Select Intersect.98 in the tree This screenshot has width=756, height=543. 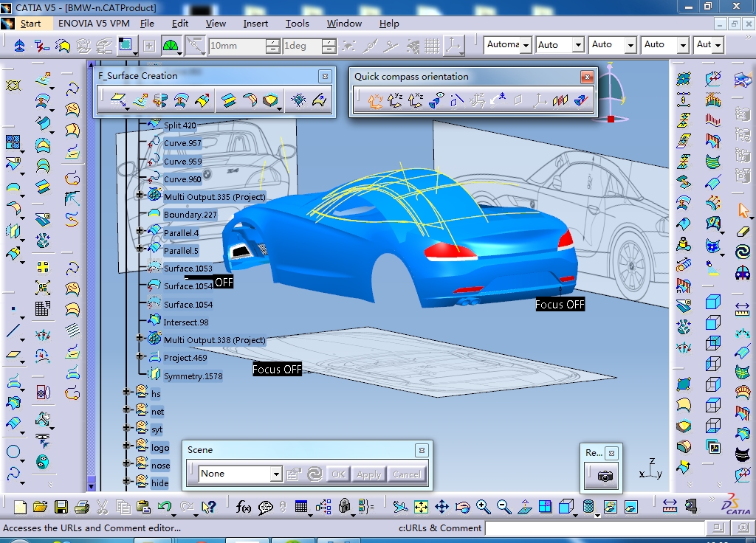coord(185,322)
